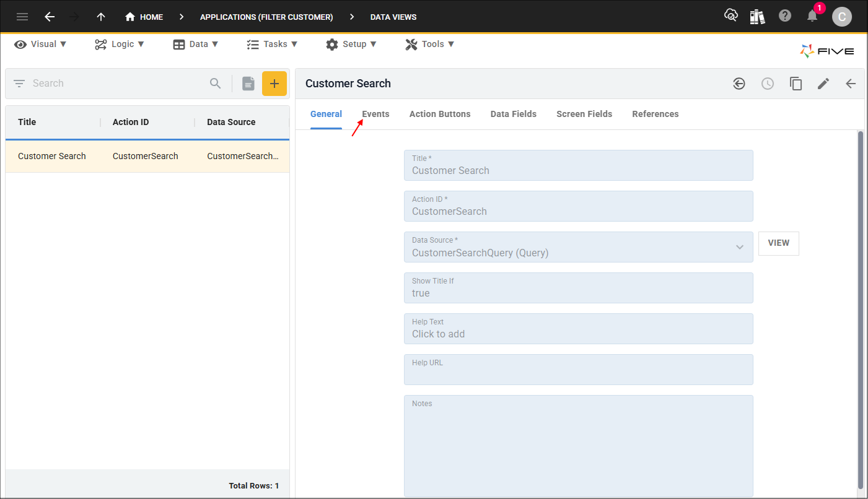
Task: Open the Visual menu
Action: pos(40,44)
